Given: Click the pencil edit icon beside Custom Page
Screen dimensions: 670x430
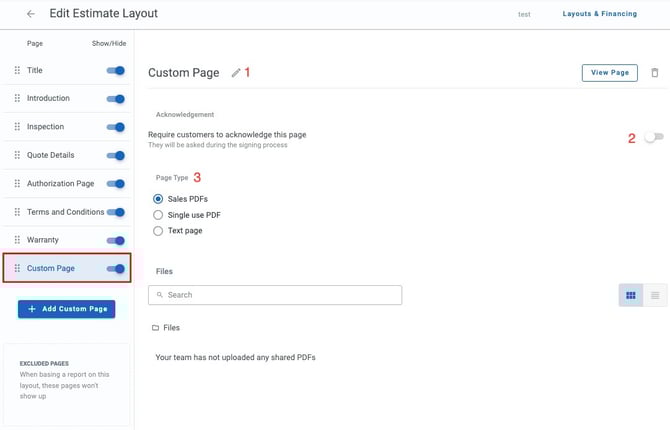Looking at the screenshot, I should pyautogui.click(x=236, y=73).
